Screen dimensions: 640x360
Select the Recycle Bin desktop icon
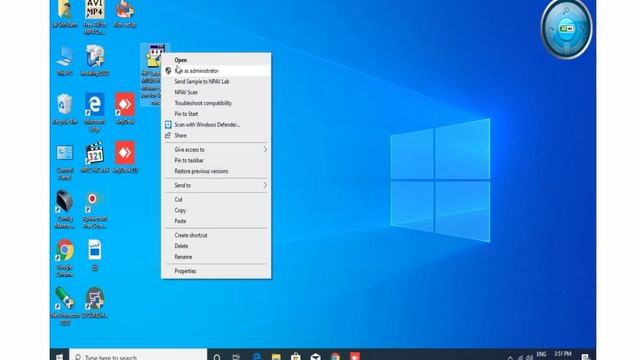point(65,109)
